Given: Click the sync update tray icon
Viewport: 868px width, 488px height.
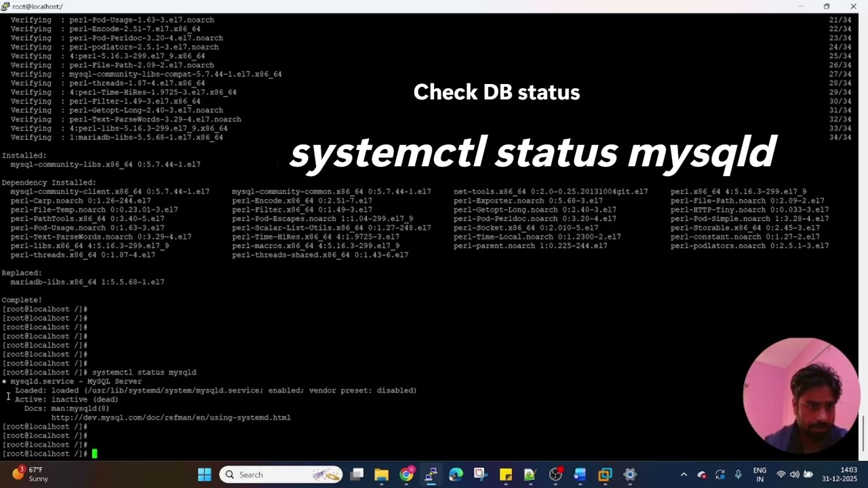Looking at the screenshot, I should [x=720, y=474].
